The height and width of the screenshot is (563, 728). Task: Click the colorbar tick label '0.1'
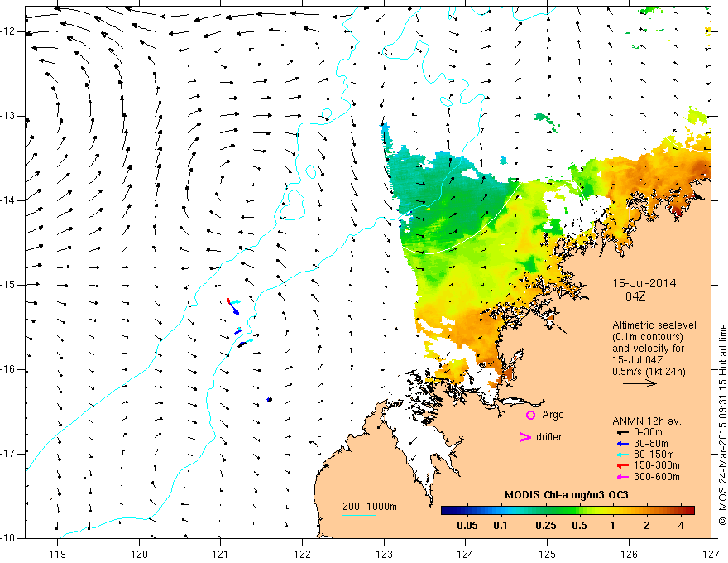click(500, 526)
